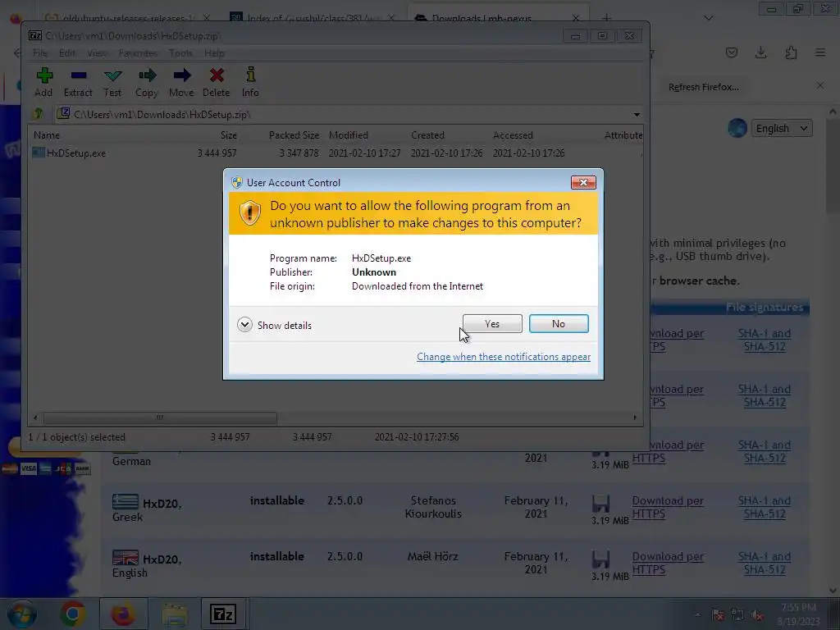Open Change when these notifications appear link
Screen dimensions: 840x630
pyautogui.click(x=504, y=357)
